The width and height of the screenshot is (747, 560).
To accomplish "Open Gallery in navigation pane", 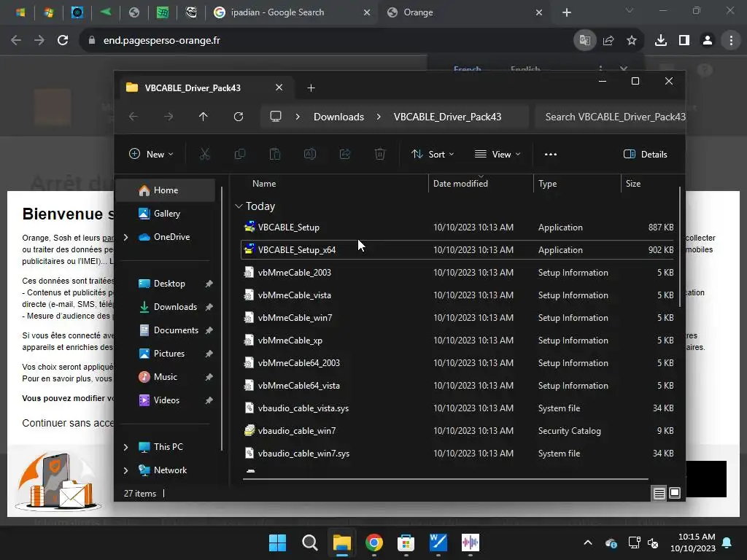I will (x=167, y=214).
